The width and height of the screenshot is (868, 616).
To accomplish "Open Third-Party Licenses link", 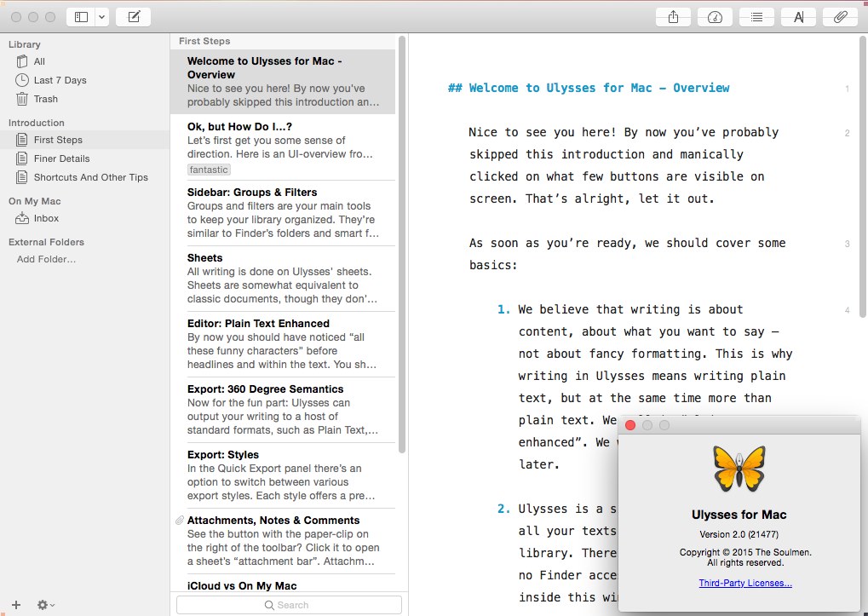I will (745, 583).
